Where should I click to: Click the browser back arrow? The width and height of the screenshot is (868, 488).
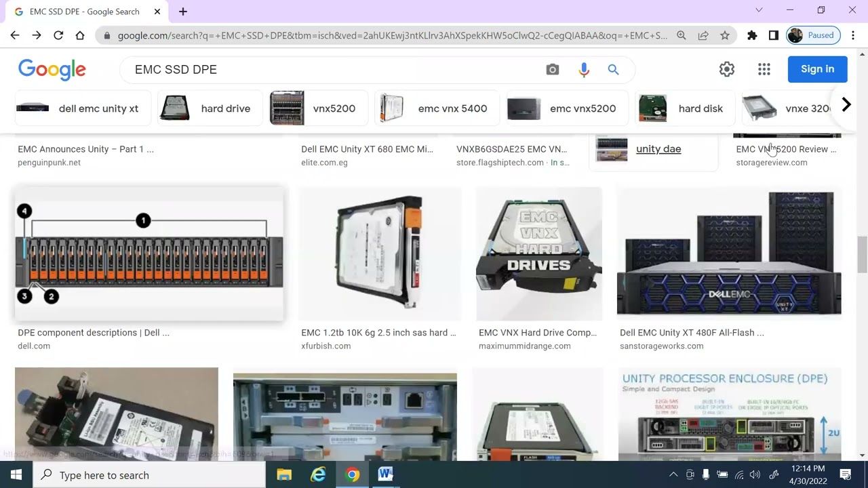[x=15, y=35]
